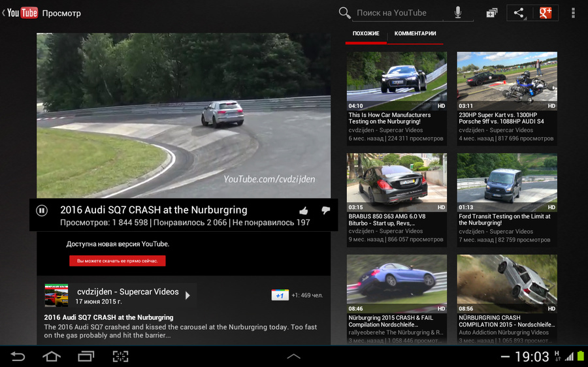Dislike the video with thumbs down
Screen dimensions: 588x367
[x=325, y=211]
